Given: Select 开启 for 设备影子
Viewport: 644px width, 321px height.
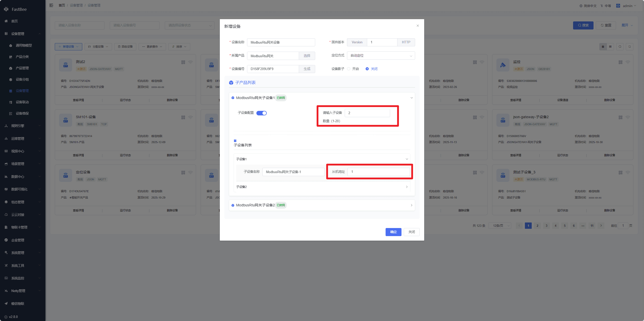Looking at the screenshot, I should (x=353, y=69).
